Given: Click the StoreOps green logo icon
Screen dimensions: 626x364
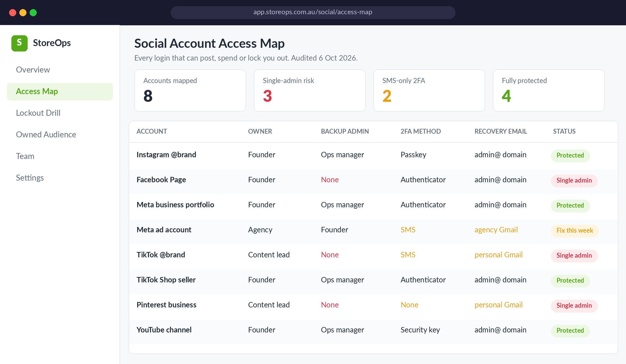Looking at the screenshot, I should (19, 43).
